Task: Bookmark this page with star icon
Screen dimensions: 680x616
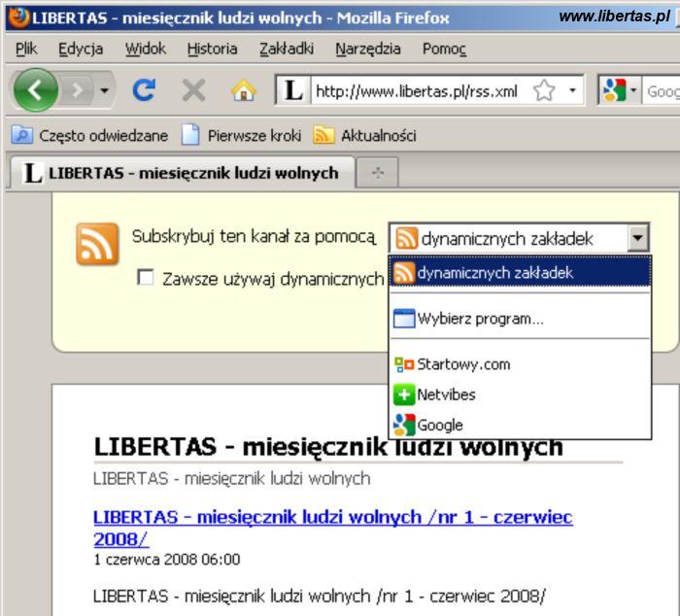Action: click(x=544, y=91)
